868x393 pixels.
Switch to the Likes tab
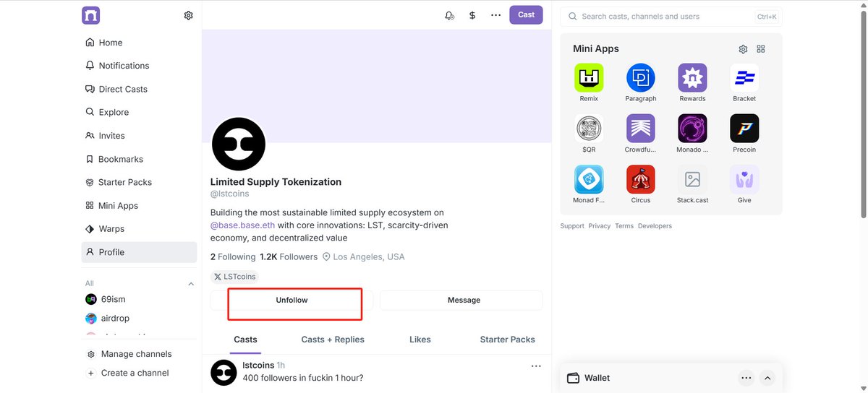pos(420,340)
